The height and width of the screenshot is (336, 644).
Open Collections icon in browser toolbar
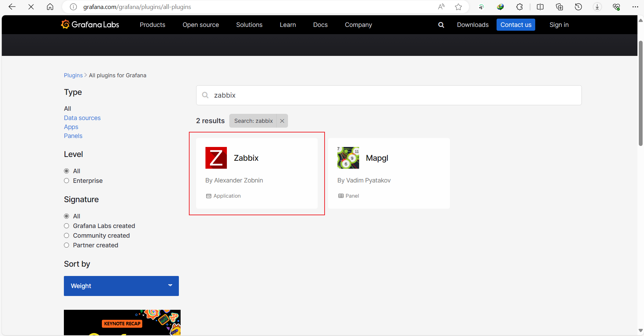click(559, 7)
